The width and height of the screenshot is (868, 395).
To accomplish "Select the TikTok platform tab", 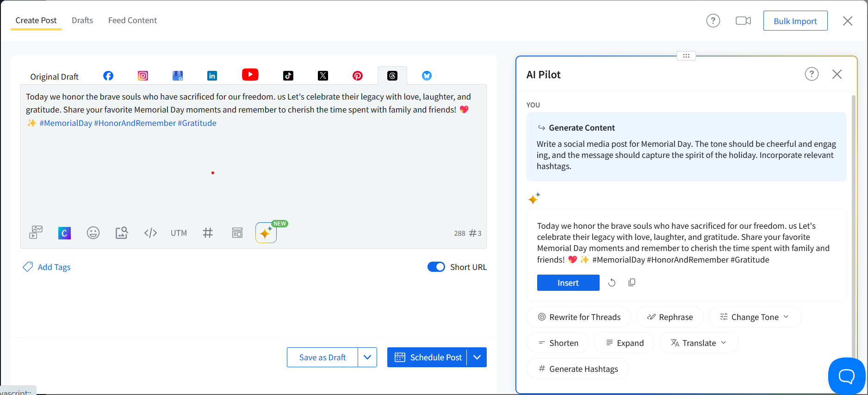I will pos(288,75).
